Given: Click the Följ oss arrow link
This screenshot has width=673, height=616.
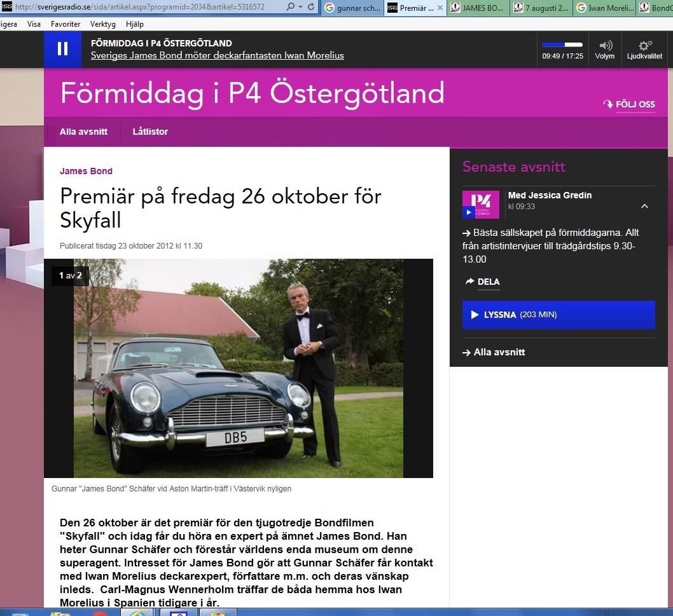Looking at the screenshot, I should point(628,104).
